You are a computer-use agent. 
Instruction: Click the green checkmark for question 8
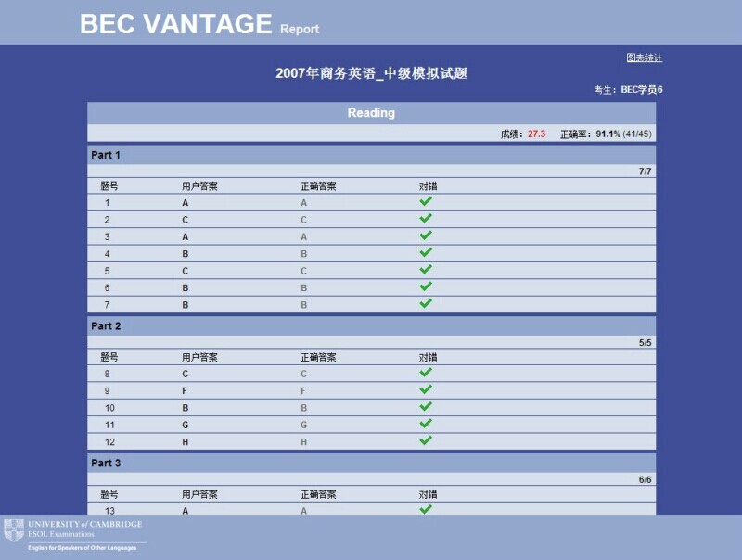pos(426,373)
